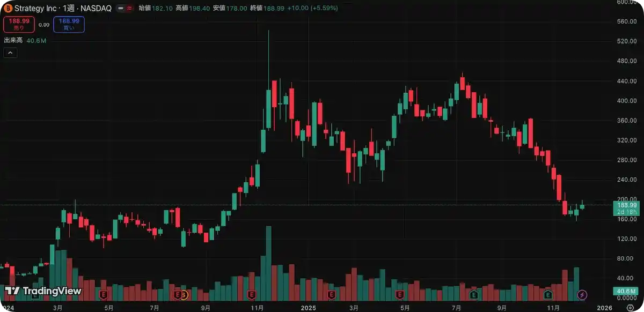Image resolution: width=644 pixels, height=312 pixels.
Task: Select the 出来高 volume indicator label
Action: pyautogui.click(x=13, y=41)
